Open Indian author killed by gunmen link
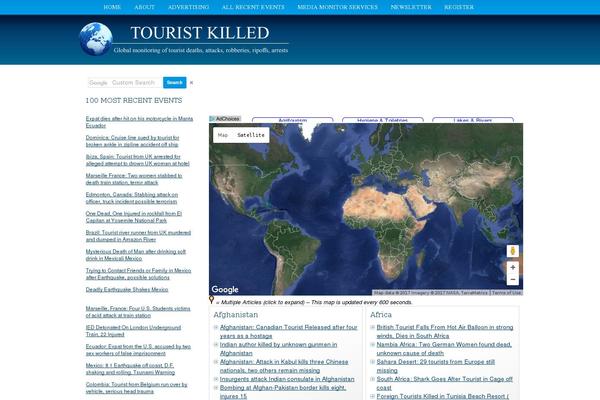Viewport: 600px width, 400px height. pos(279,349)
